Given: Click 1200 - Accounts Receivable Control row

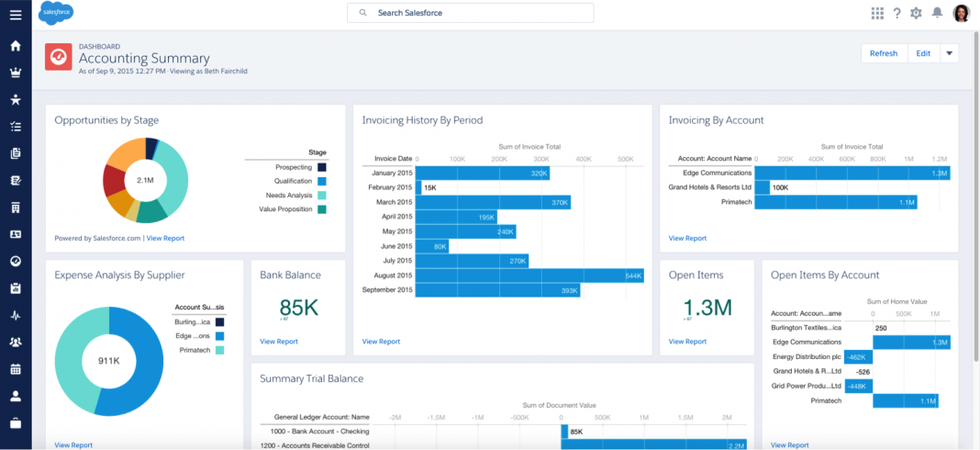Looking at the screenshot, I should point(315,445).
